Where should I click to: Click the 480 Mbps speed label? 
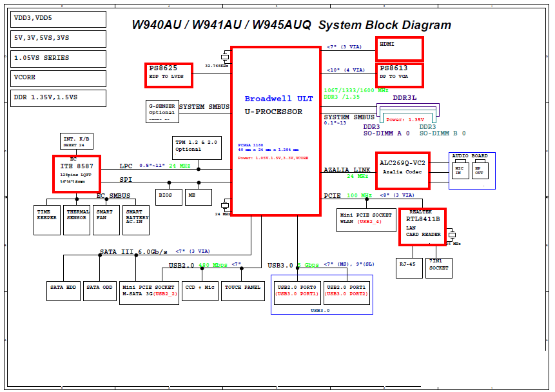pyautogui.click(x=213, y=265)
